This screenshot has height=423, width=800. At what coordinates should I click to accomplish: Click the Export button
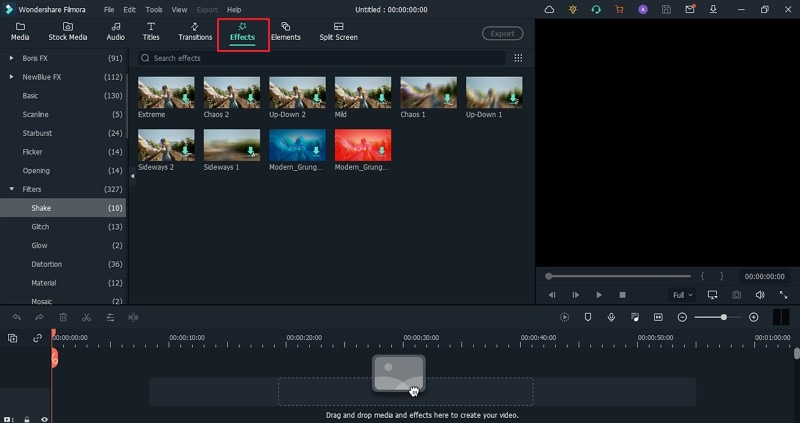point(503,34)
